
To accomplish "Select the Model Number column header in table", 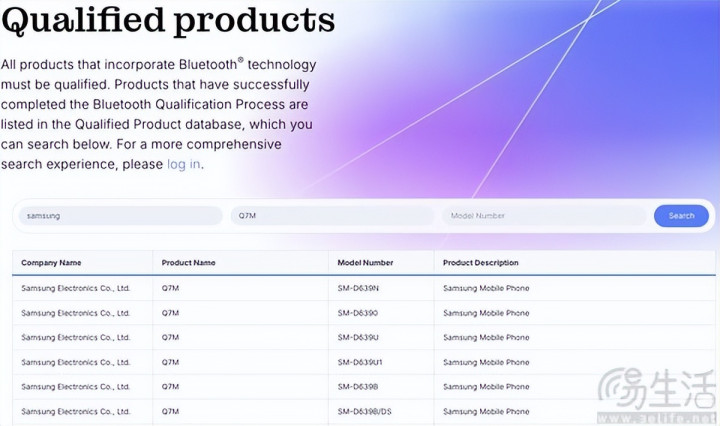I will click(365, 263).
